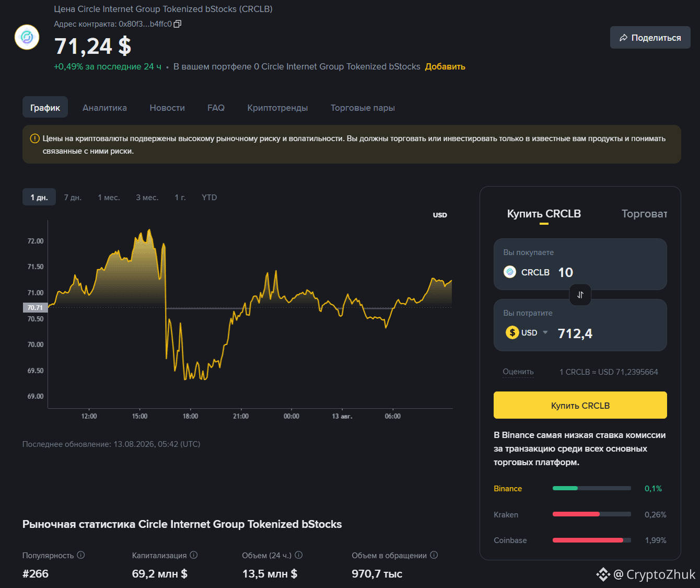The width and height of the screenshot is (700, 588).
Task: Click the +0,49% за последние 24 ч text
Action: (x=107, y=66)
